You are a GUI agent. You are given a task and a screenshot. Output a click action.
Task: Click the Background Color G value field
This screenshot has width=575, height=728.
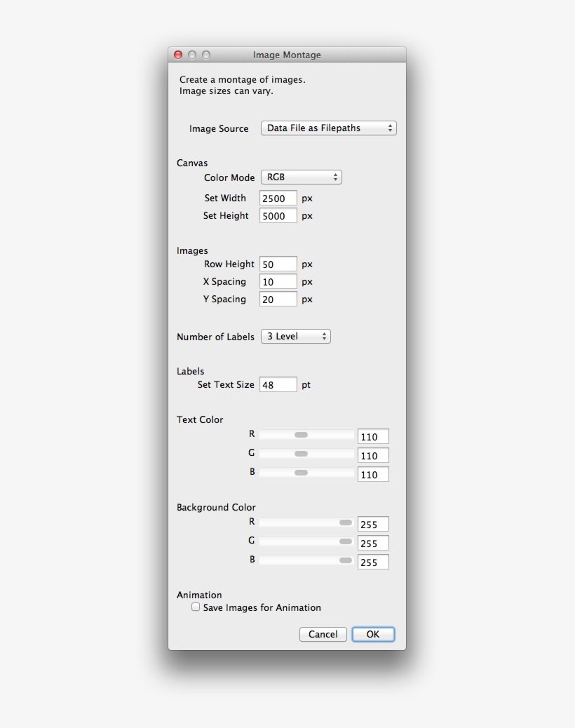click(373, 544)
